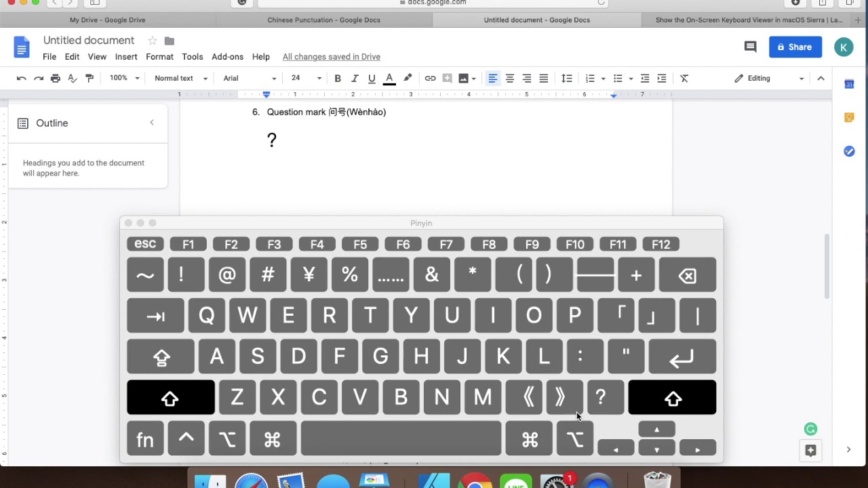Click the backspace key on keyboard viewer
The image size is (868, 488).
tap(688, 275)
